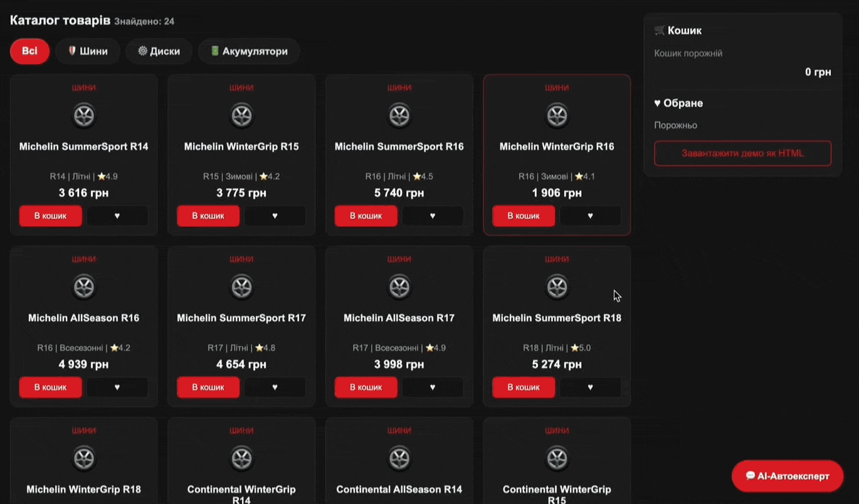The width and height of the screenshot is (859, 504).
Task: Click the cart total 0 грн
Action: (x=818, y=72)
